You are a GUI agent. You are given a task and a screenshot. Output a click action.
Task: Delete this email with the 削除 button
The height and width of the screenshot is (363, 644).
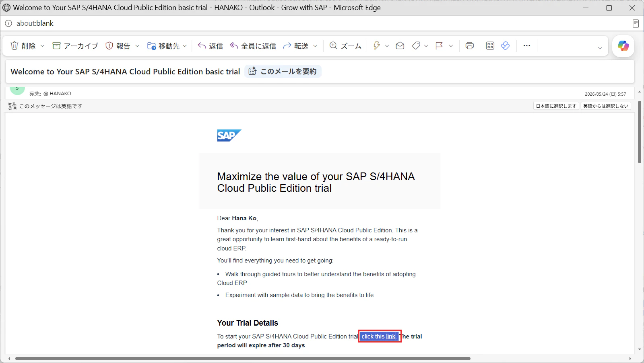pos(23,46)
